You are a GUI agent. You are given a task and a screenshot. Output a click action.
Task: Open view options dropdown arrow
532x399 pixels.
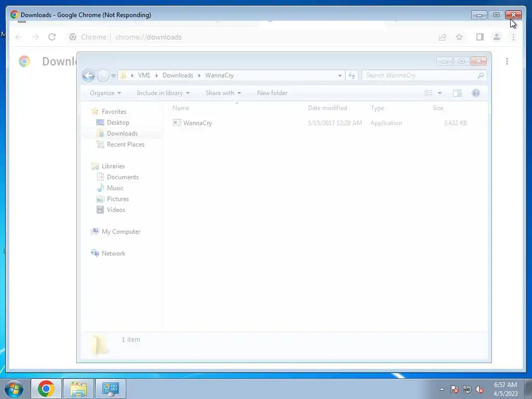[440, 93]
